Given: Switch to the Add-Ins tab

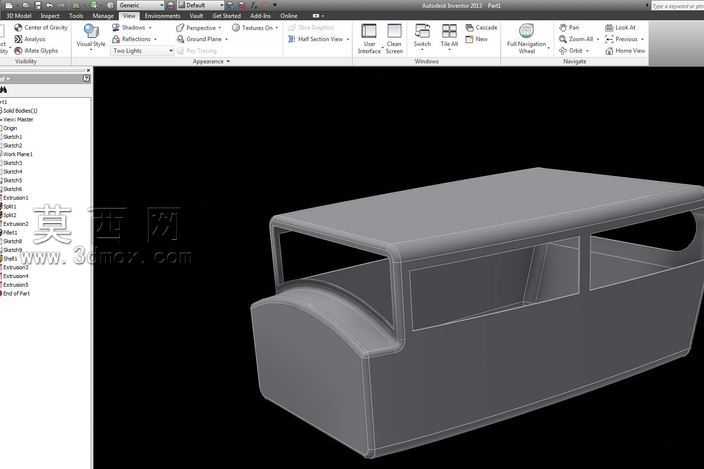Looking at the screenshot, I should [260, 16].
